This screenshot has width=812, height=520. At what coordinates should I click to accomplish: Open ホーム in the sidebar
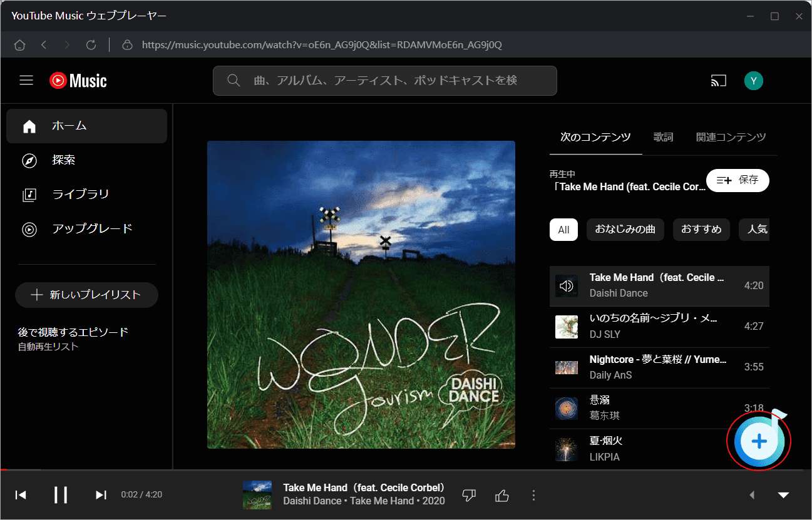tap(86, 126)
